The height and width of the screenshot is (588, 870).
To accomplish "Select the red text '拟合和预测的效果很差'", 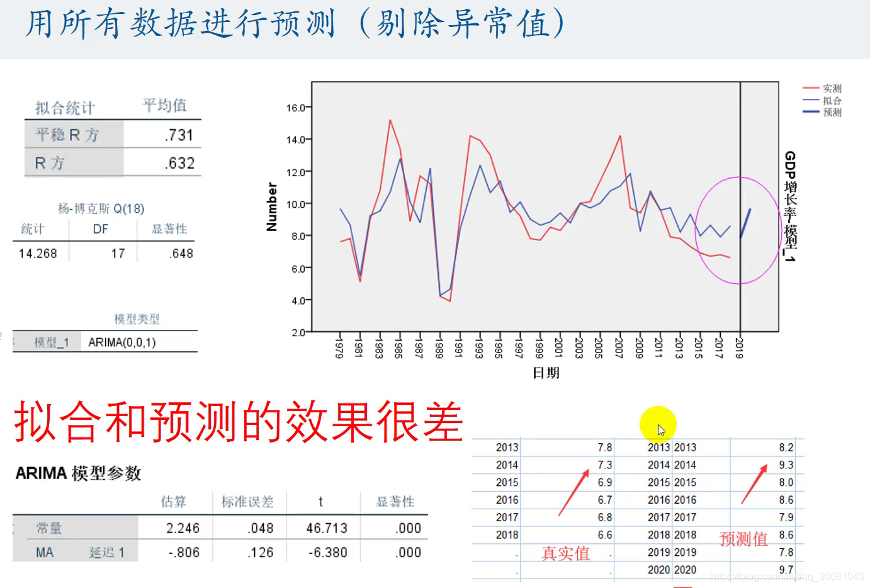I will 239,421.
